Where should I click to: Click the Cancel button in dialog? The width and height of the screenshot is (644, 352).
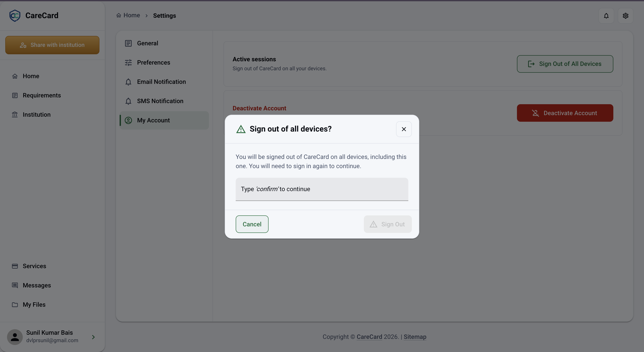(x=252, y=224)
